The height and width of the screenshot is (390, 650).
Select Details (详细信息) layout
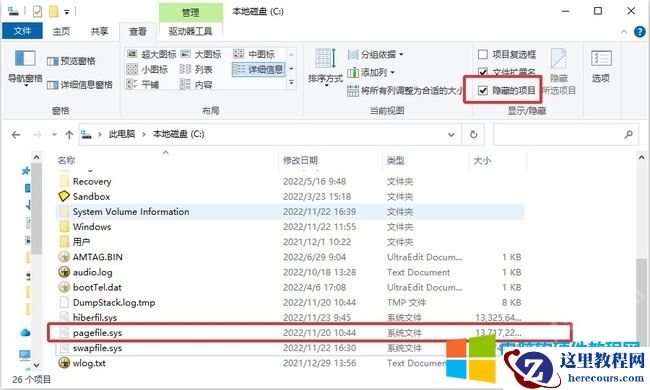[258, 69]
